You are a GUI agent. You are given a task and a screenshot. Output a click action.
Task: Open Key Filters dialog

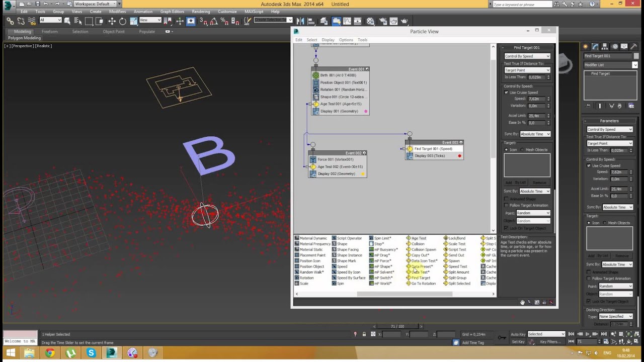(x=550, y=342)
